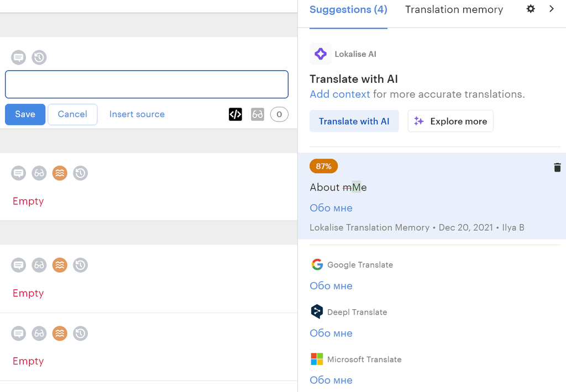Viewport: 566px width, 392px height.
Task: Apply the Обо мне suggestion from the 87% match
Action: click(331, 208)
